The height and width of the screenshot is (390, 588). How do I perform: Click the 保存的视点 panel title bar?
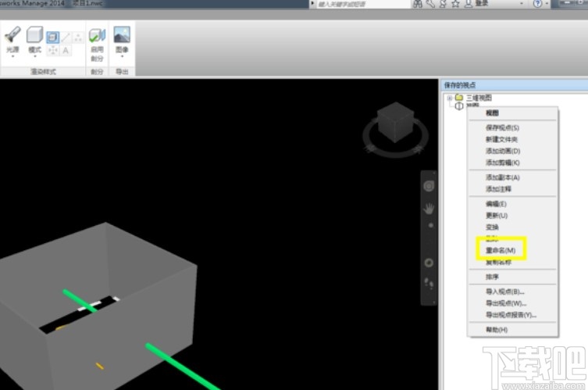515,85
